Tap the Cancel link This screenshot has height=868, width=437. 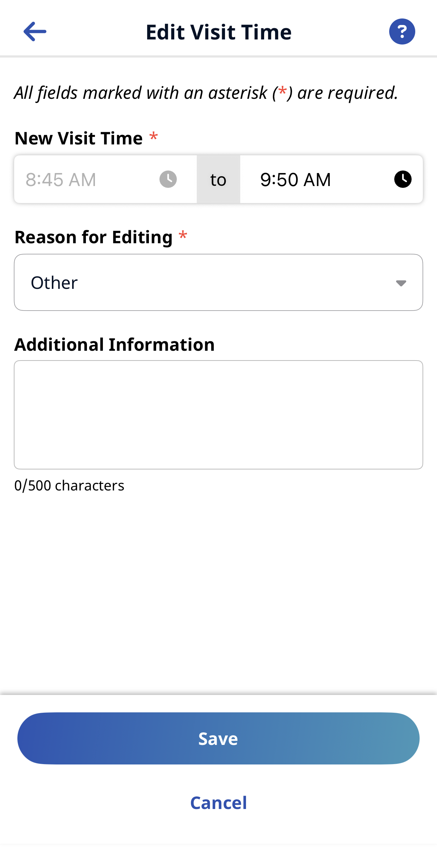(218, 802)
